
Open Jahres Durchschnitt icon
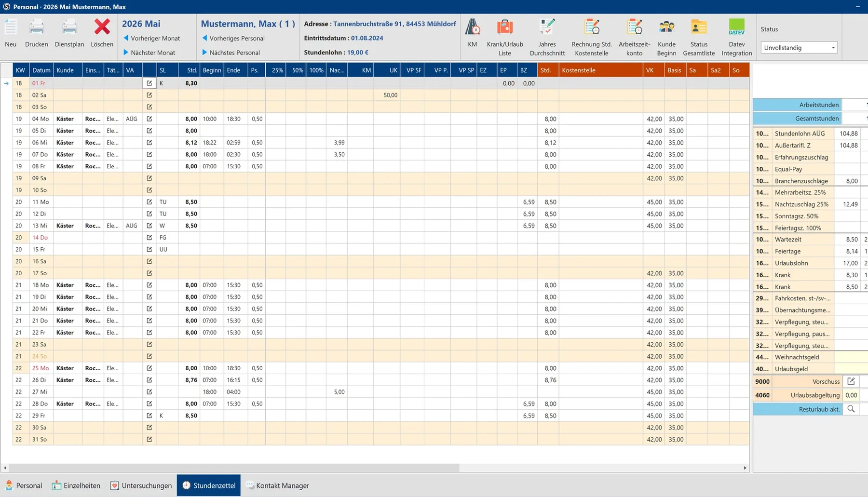(547, 27)
